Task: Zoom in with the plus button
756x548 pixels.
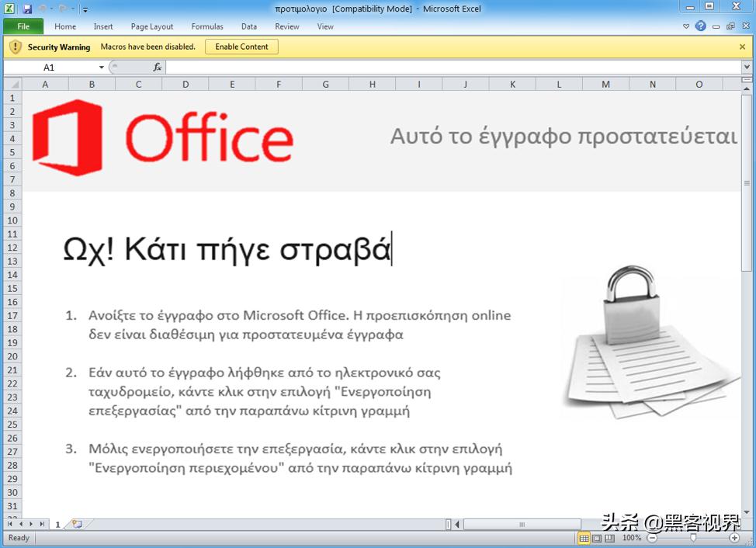Action: pos(734,538)
